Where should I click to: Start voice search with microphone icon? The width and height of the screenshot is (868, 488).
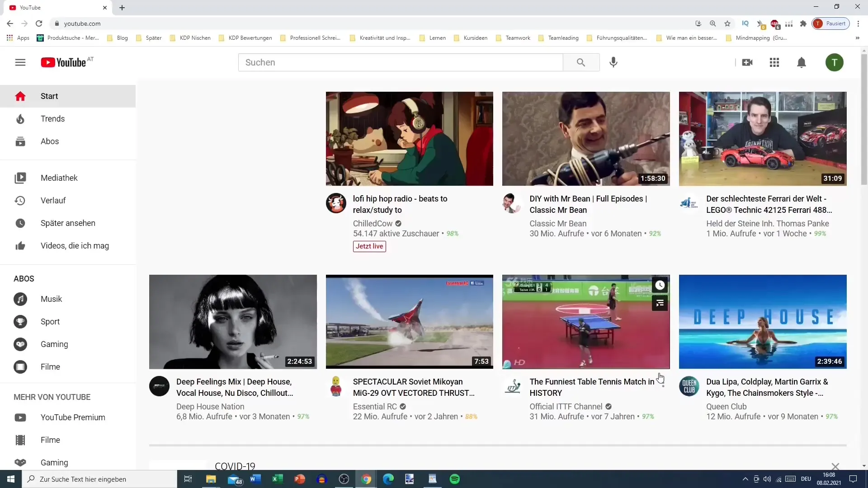click(613, 62)
